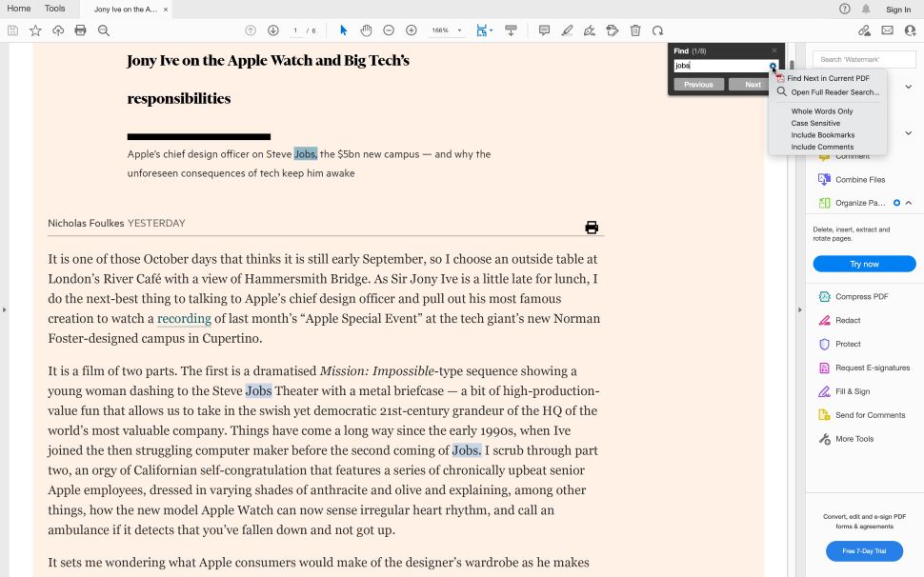
Task: Toggle Include Comments option
Action: tap(822, 147)
